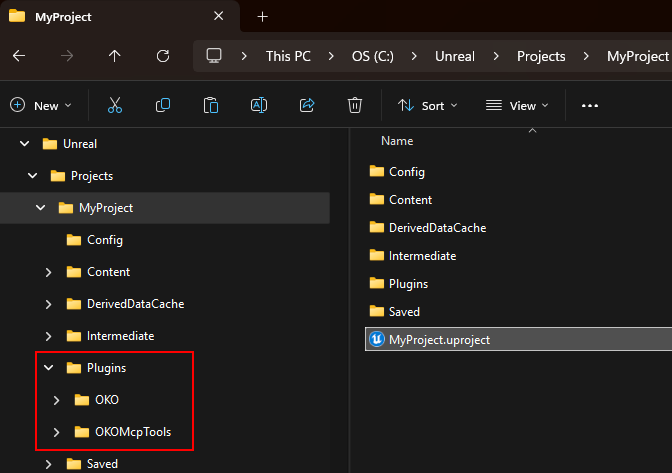
Task: Navigate to OS (C:) breadcrumb
Action: (x=372, y=56)
